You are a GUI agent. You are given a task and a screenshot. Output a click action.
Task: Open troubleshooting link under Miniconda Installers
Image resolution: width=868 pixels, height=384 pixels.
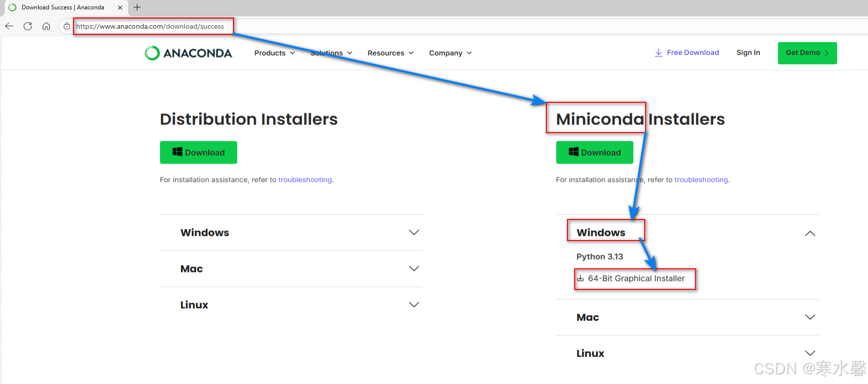pyautogui.click(x=701, y=180)
